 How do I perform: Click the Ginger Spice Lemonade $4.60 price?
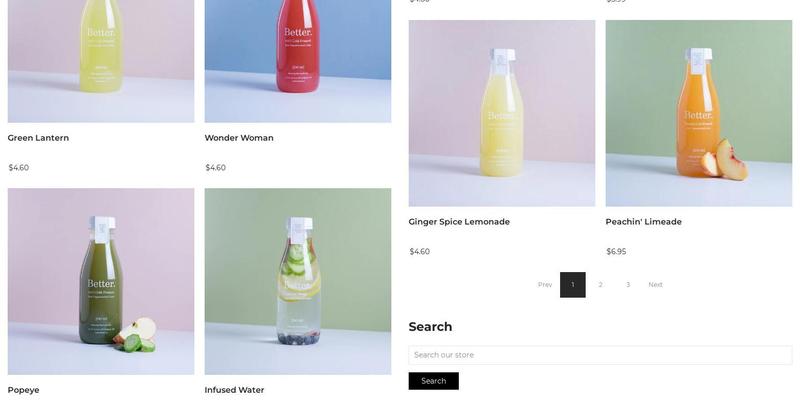point(419,252)
